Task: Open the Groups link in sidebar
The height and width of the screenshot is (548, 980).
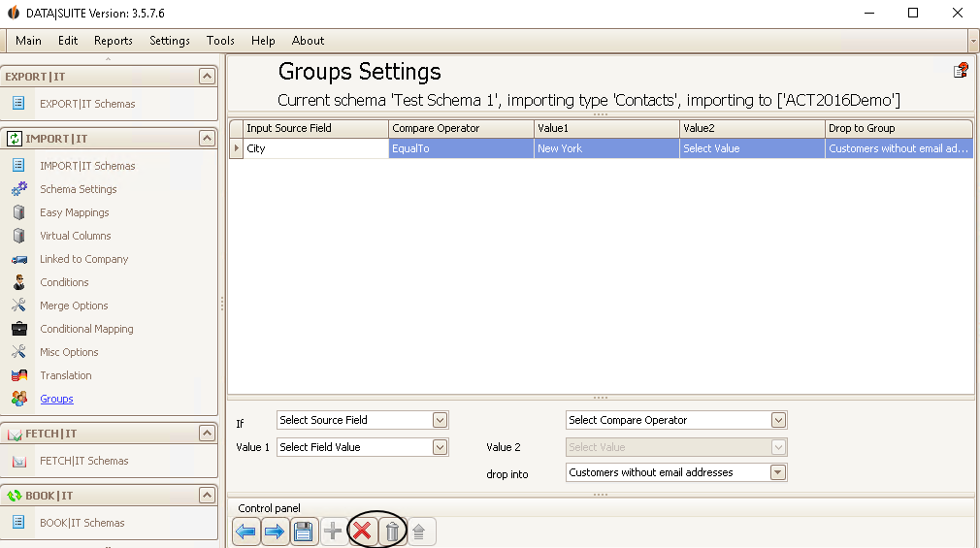Action: click(56, 399)
